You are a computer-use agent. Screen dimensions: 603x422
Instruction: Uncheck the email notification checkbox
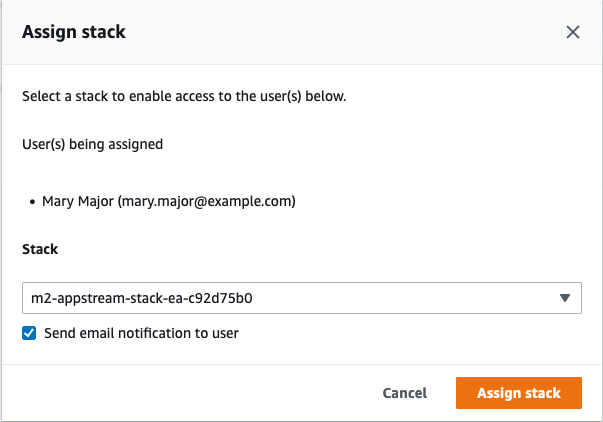30,333
